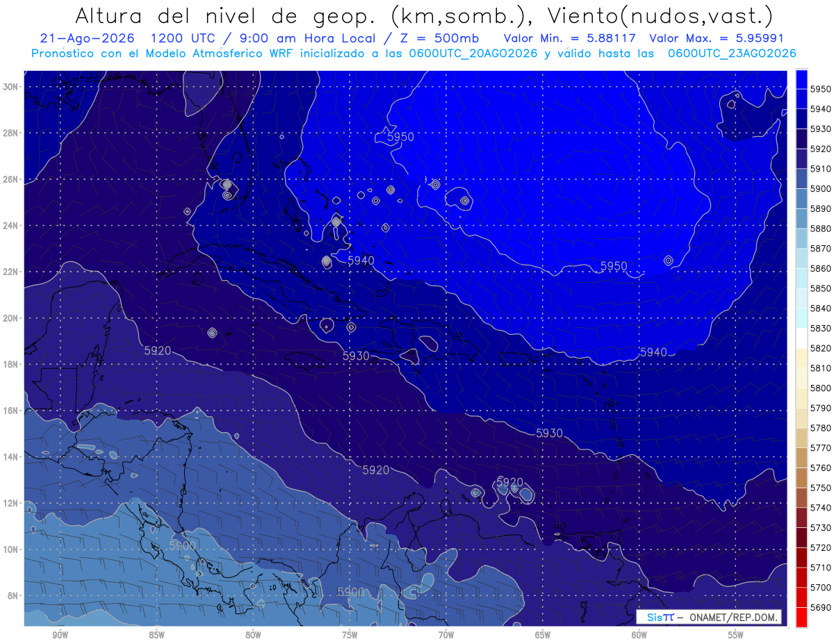Viewport: 834px width, 644px height.
Task: Click the 5870 value in the color legend
Action: click(820, 249)
